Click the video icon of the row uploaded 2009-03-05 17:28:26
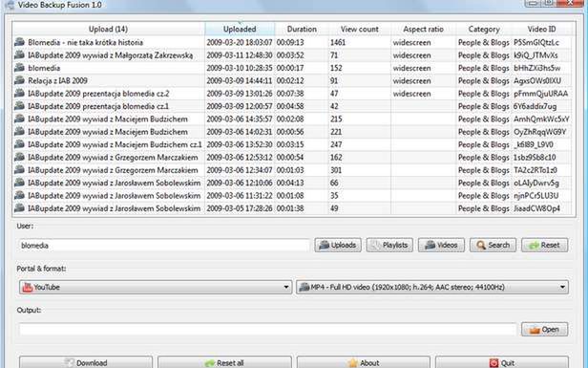Screen dimensions: 588x368 [19, 208]
